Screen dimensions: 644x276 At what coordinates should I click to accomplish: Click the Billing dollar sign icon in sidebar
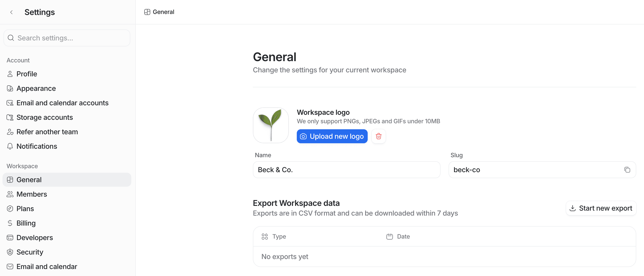pos(10,223)
